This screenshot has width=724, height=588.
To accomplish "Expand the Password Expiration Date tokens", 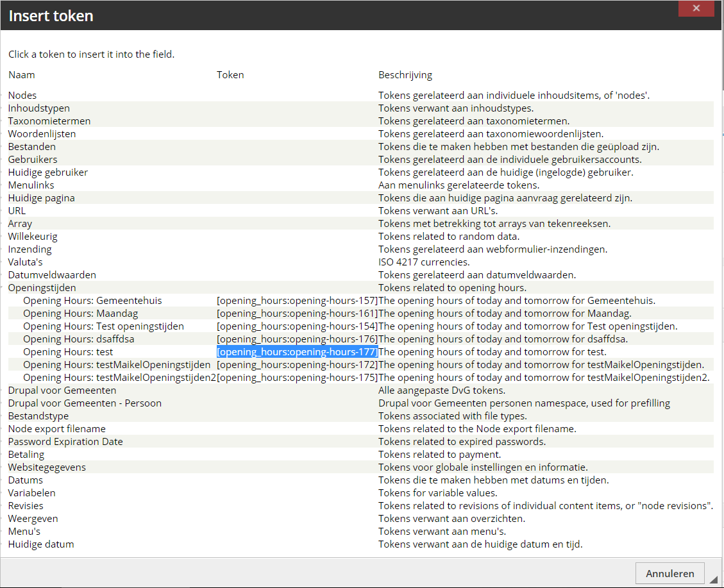I will pos(65,442).
